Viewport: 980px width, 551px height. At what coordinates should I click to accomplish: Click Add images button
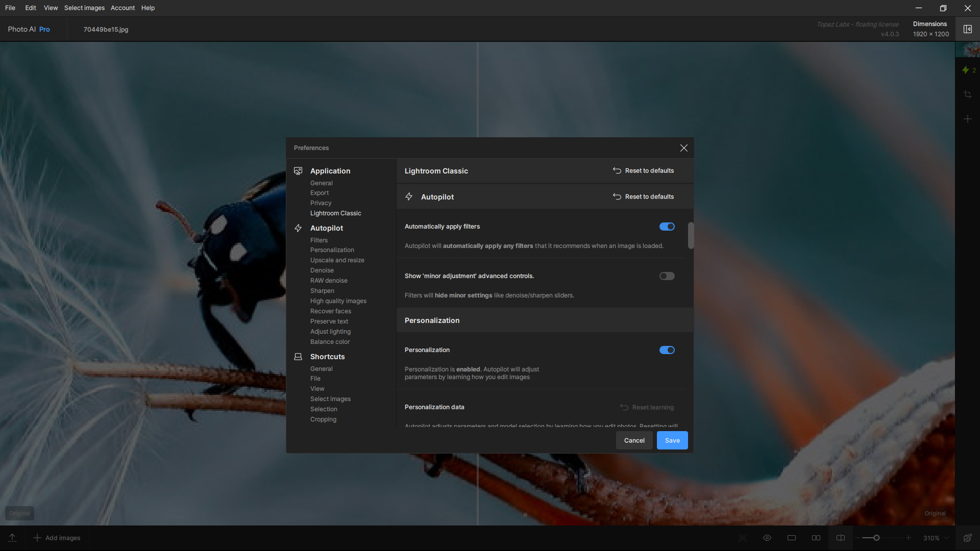tap(57, 538)
